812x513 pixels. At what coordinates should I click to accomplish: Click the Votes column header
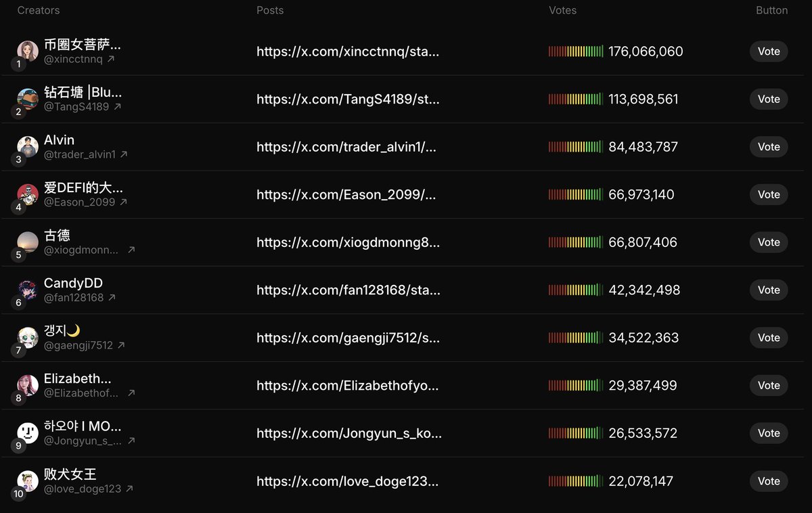[563, 10]
